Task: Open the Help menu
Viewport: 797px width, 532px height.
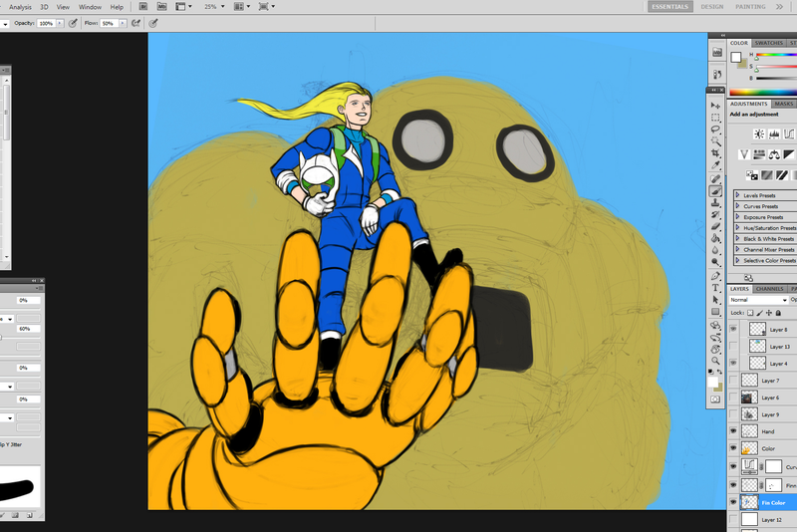Action: (x=117, y=7)
